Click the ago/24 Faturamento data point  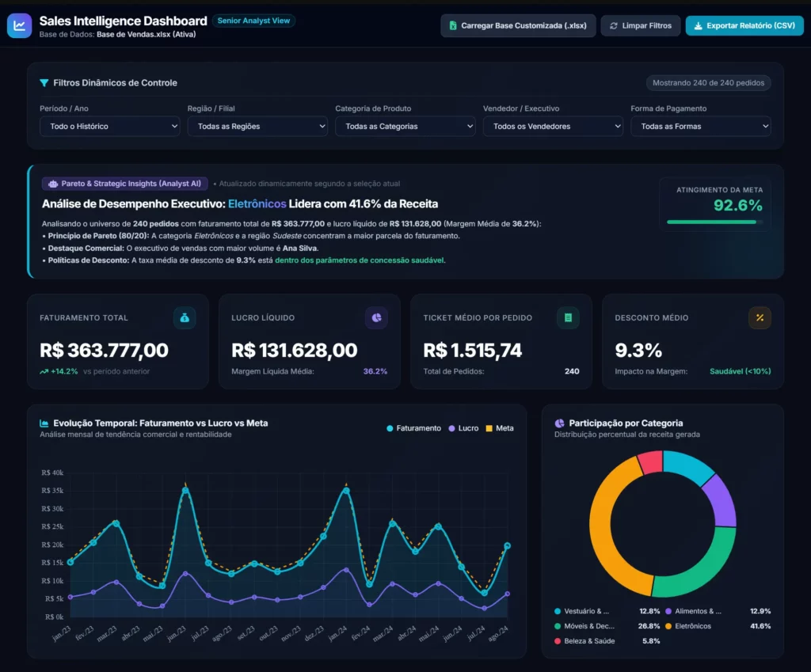pos(508,545)
